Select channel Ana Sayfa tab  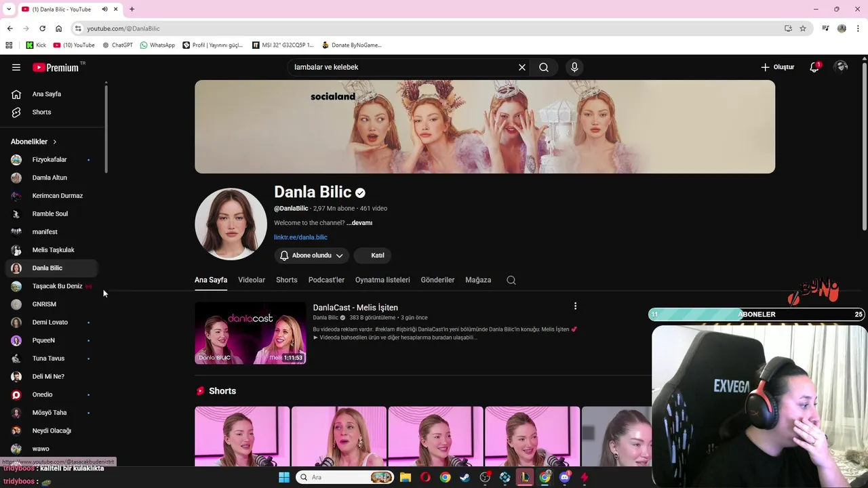click(211, 280)
